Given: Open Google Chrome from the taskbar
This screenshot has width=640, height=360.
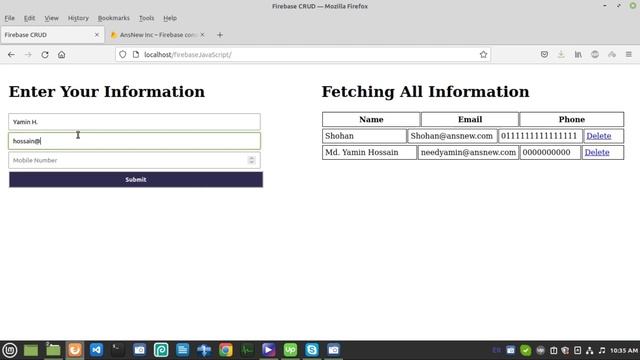Looking at the screenshot, I should coord(225,350).
